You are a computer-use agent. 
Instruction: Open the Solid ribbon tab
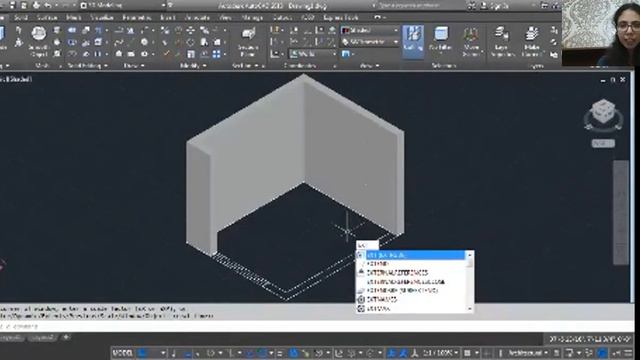[21, 18]
